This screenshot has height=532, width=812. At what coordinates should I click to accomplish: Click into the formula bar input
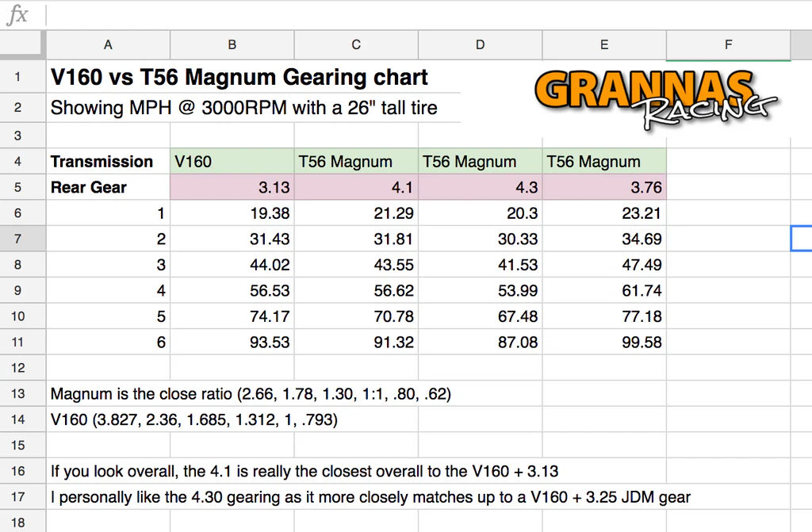coord(429,14)
